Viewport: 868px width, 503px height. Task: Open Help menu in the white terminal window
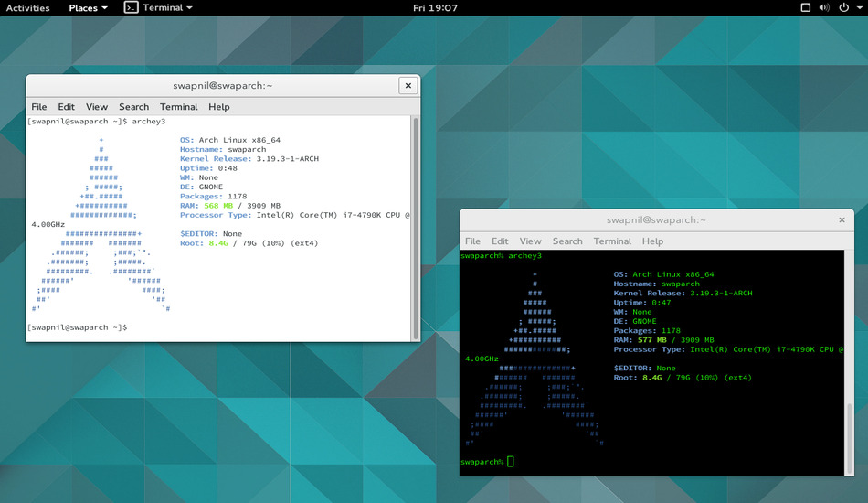point(219,107)
